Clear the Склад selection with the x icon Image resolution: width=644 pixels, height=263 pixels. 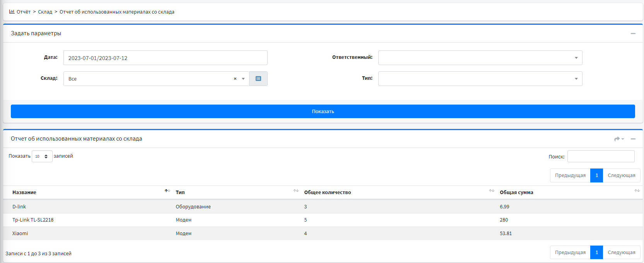point(235,79)
